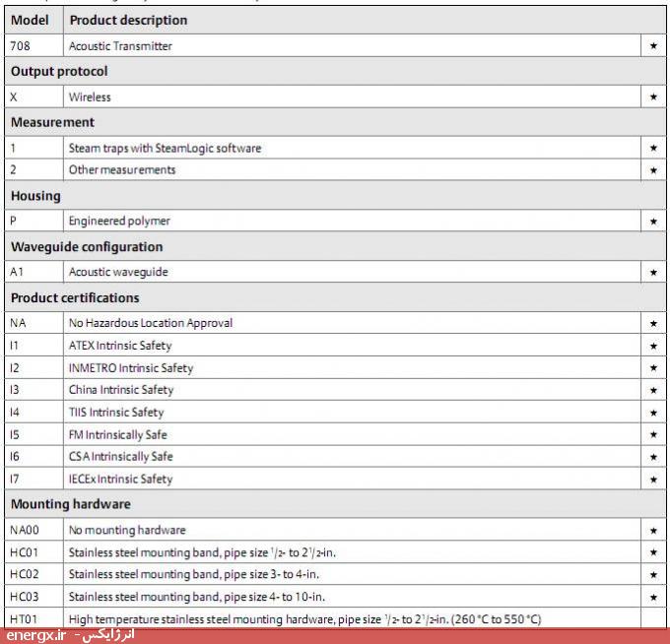Click the Engineered polymer text
The width and height of the screenshot is (670, 644).
point(119,221)
